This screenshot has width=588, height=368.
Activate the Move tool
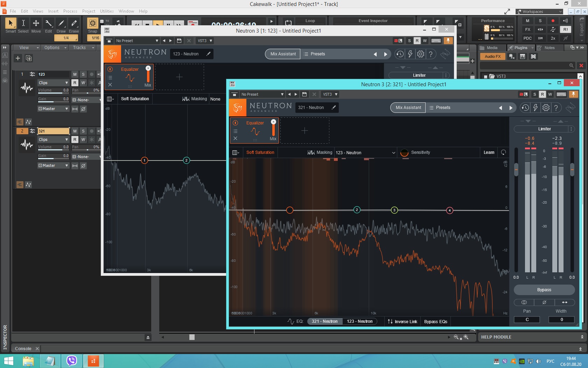point(36,26)
